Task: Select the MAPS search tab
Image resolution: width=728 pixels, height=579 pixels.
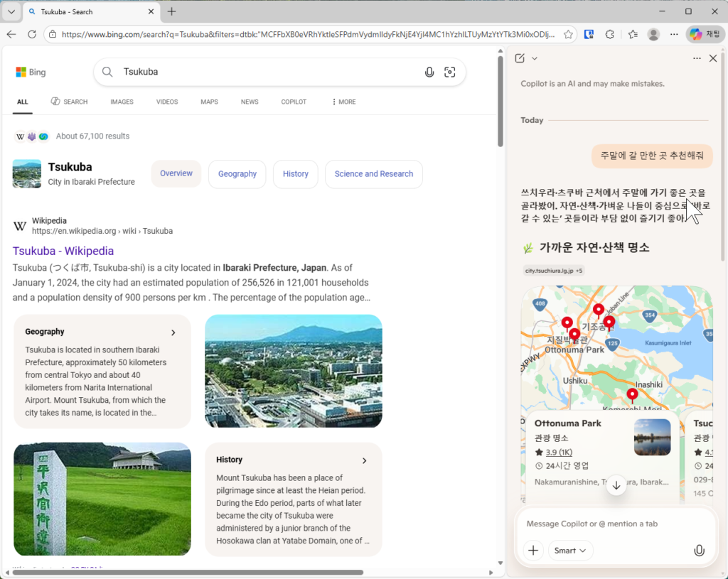Action: point(209,102)
